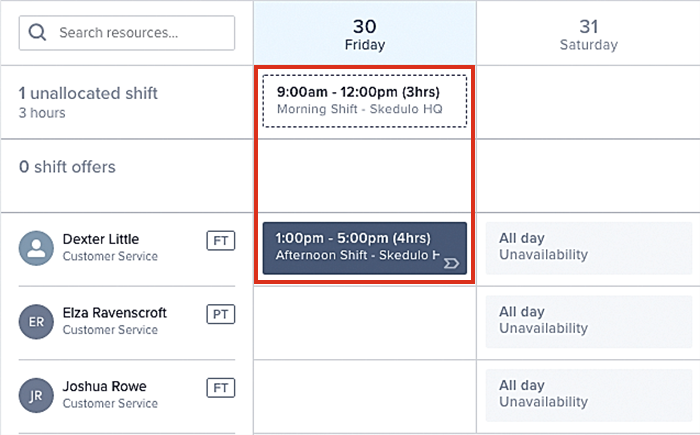Open the unallocated Morning Shift card
The image size is (700, 435).
[x=364, y=100]
